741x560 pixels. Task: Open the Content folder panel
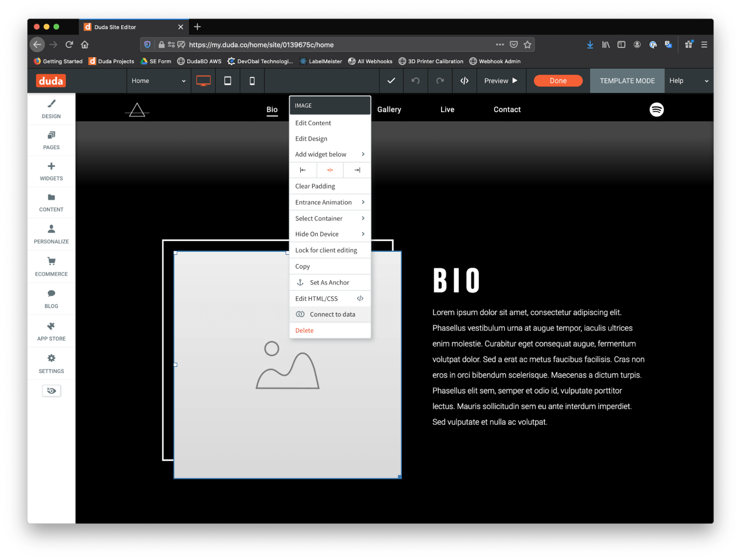(x=51, y=203)
